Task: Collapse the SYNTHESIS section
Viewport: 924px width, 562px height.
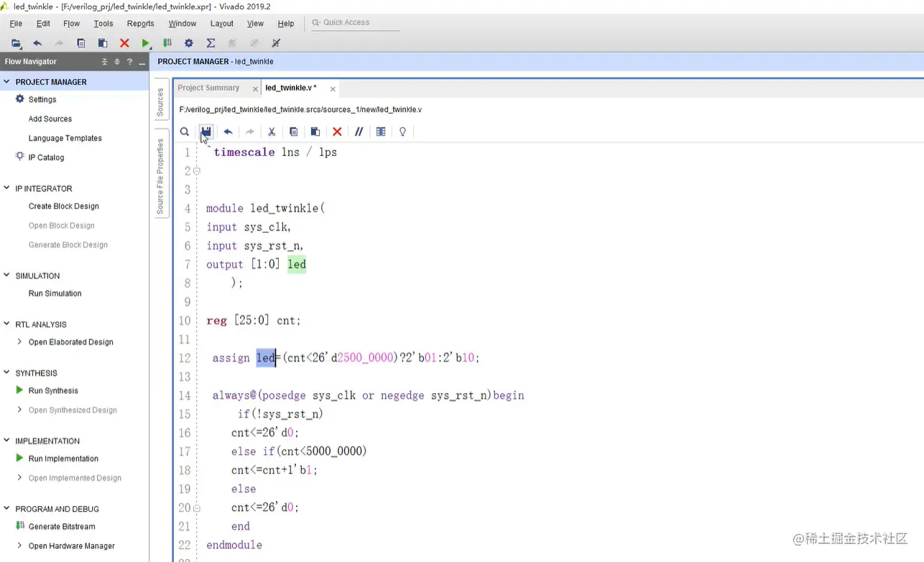Action: tap(6, 372)
